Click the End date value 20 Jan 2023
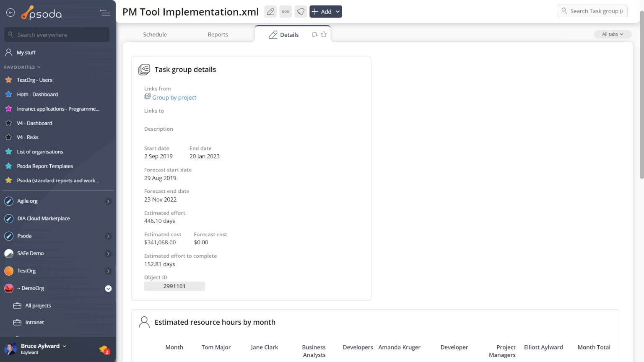 tap(205, 156)
